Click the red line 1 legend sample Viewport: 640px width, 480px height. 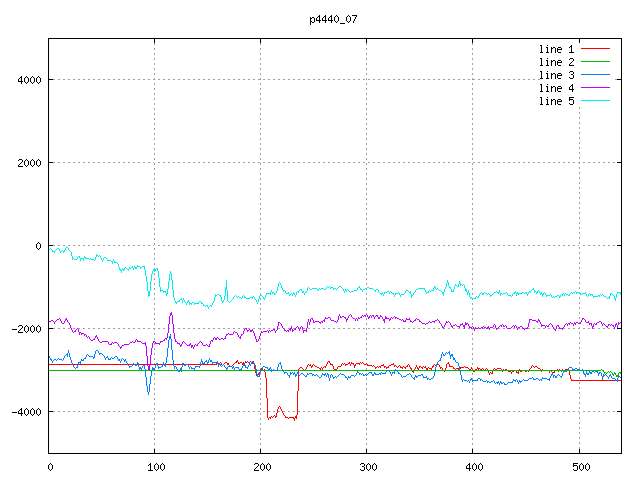[x=595, y=49]
